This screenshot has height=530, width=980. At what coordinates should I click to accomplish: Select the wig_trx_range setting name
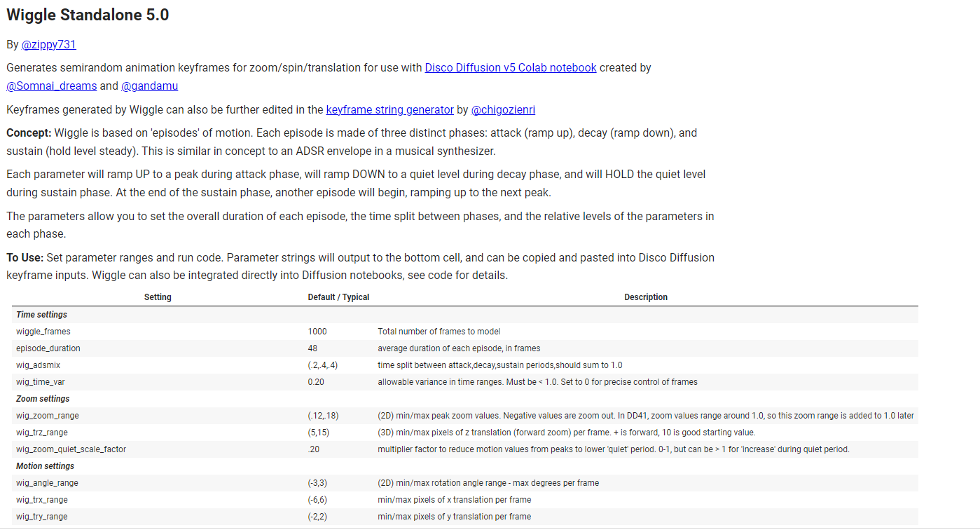pos(42,500)
